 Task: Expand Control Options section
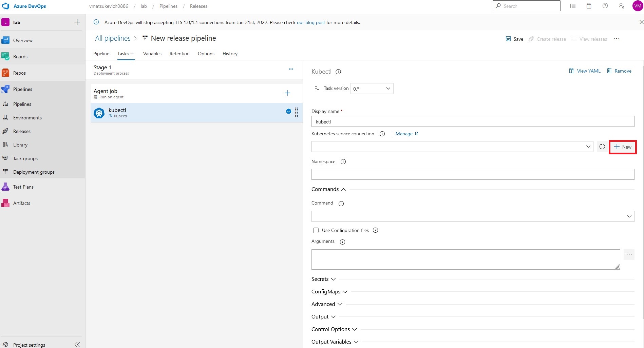[x=334, y=329]
